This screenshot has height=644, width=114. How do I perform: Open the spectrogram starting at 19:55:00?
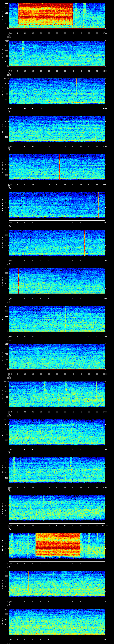pos(57,357)
